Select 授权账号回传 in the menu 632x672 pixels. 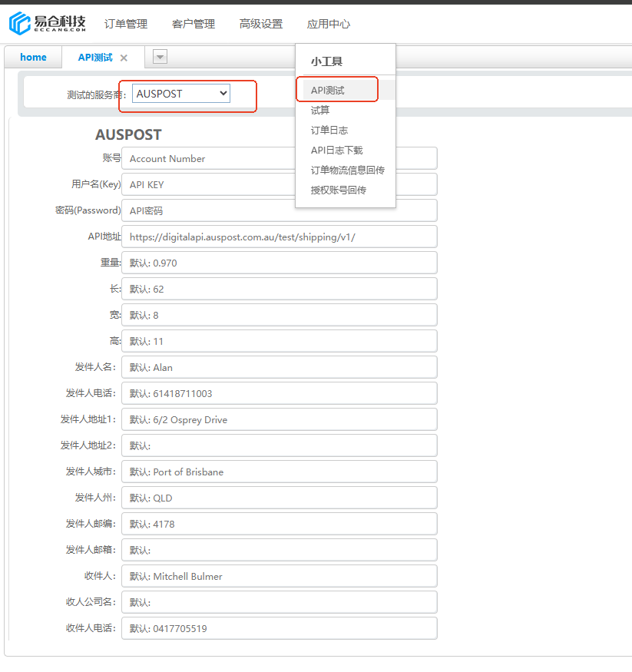coord(339,190)
